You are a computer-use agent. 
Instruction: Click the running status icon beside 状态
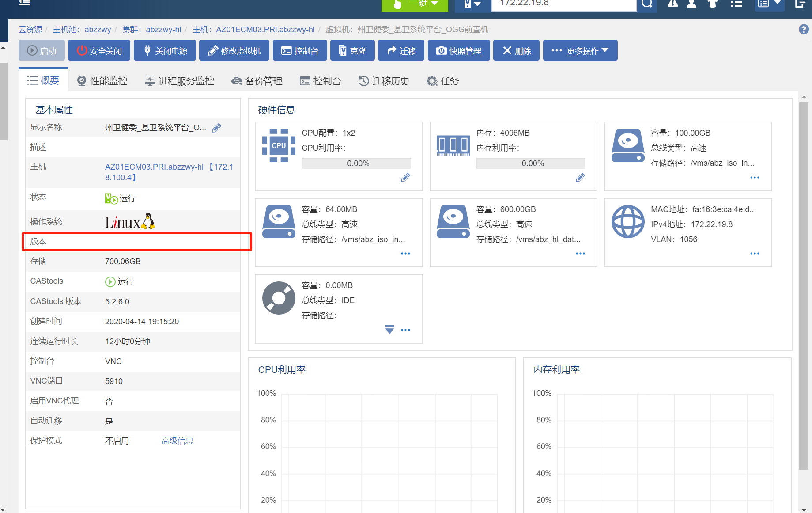pos(111,198)
